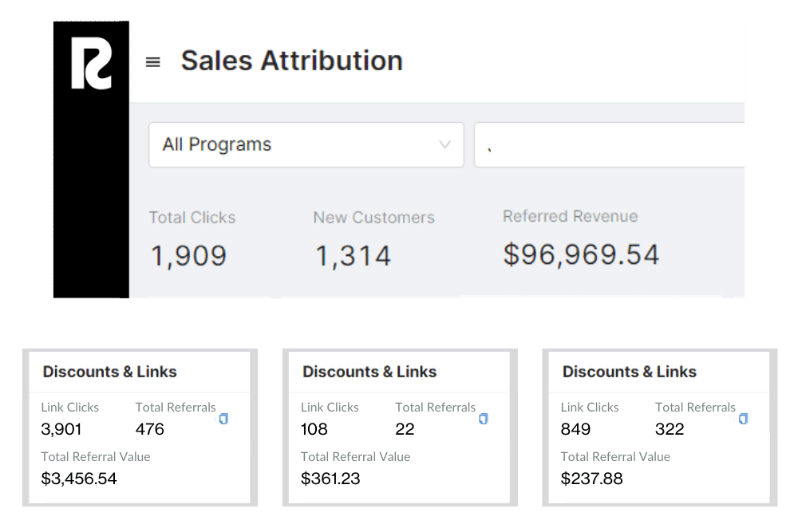The height and width of the screenshot is (532, 798).
Task: Select the New Customers value 1,314
Action: (x=353, y=256)
